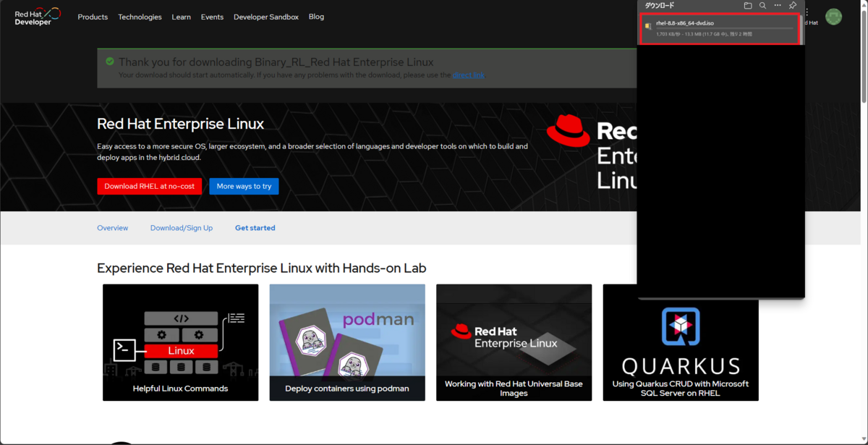This screenshot has width=868, height=445.
Task: Click the download progress bar
Action: pyautogui.click(x=725, y=28)
